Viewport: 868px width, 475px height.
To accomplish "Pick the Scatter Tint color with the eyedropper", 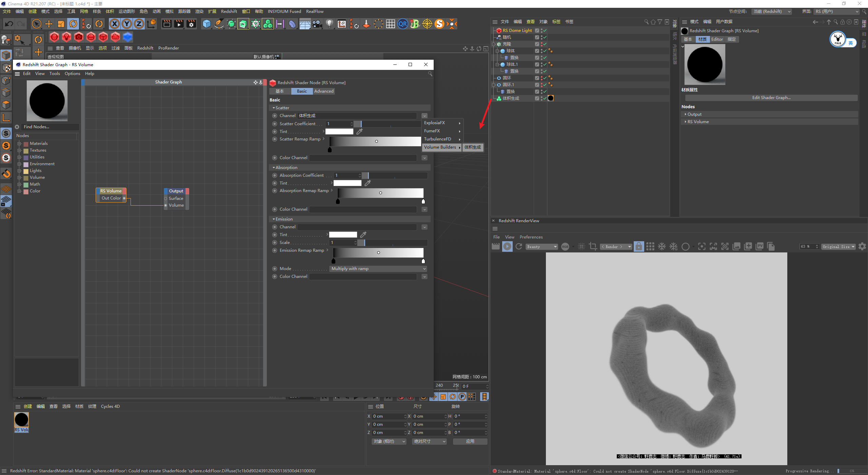I will click(x=360, y=132).
